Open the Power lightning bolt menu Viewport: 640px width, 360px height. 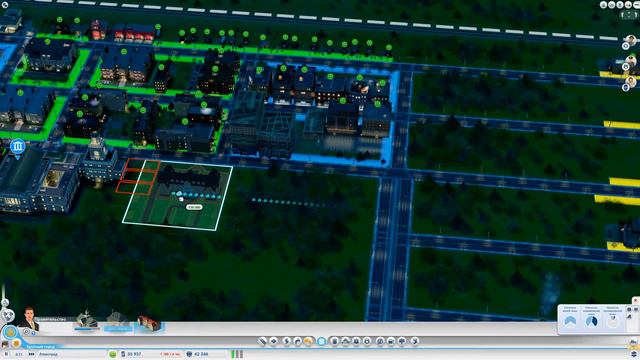coord(287,341)
